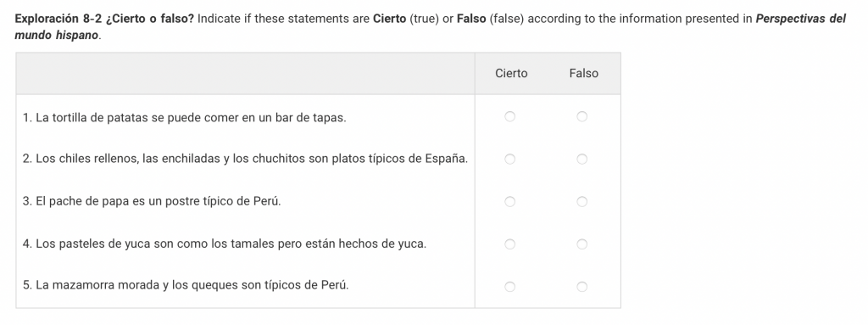Select Falso for mazamorra morada statement

(581, 287)
